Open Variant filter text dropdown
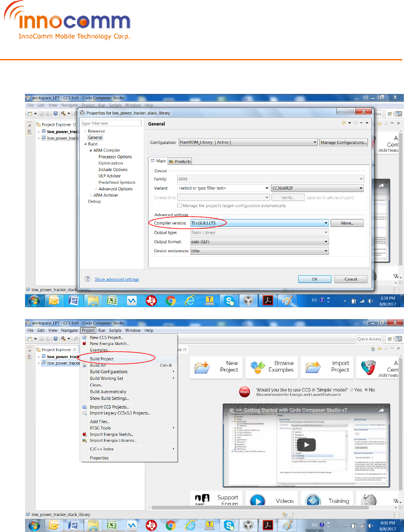The image size is (404, 532). pyautogui.click(x=224, y=188)
